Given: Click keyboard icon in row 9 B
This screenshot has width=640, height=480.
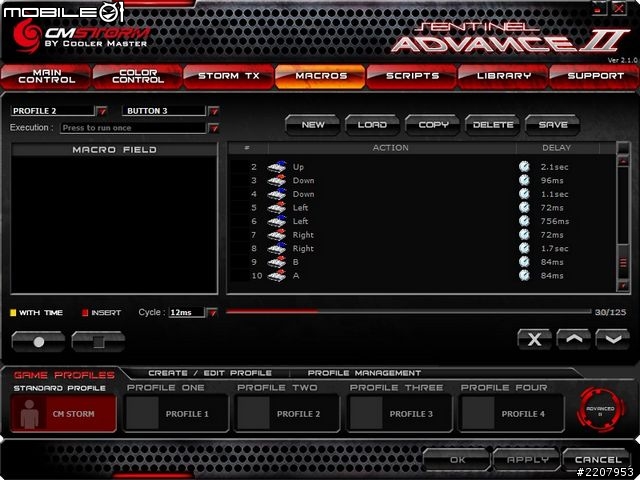Looking at the screenshot, I should coord(277,262).
